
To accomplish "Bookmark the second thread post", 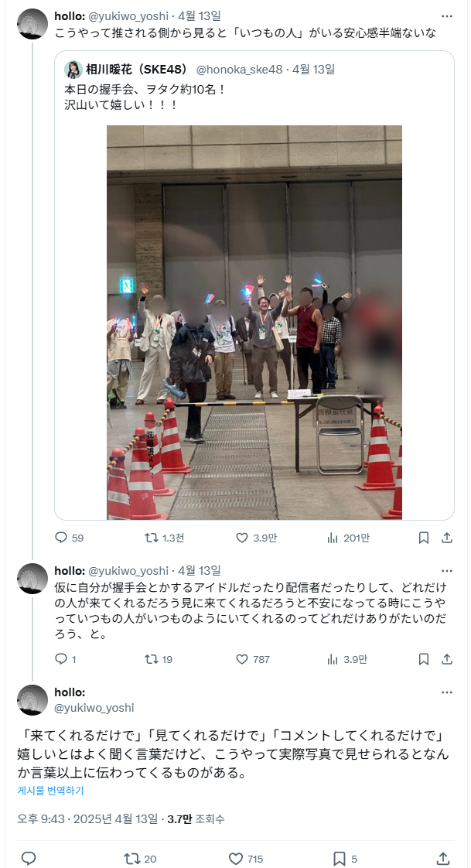I will click(x=423, y=659).
